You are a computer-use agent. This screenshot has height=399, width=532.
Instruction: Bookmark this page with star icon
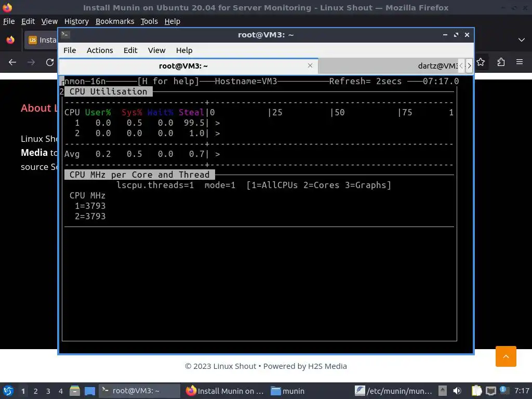click(481, 62)
